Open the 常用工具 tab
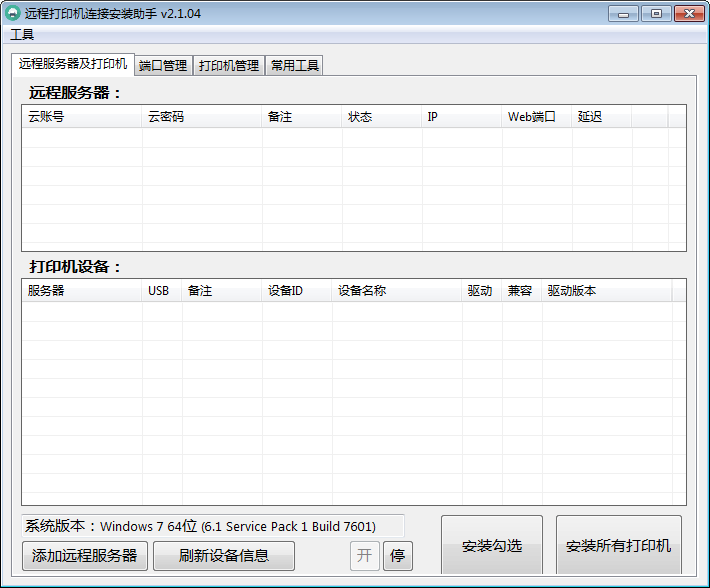This screenshot has height=588, width=710. click(x=295, y=65)
